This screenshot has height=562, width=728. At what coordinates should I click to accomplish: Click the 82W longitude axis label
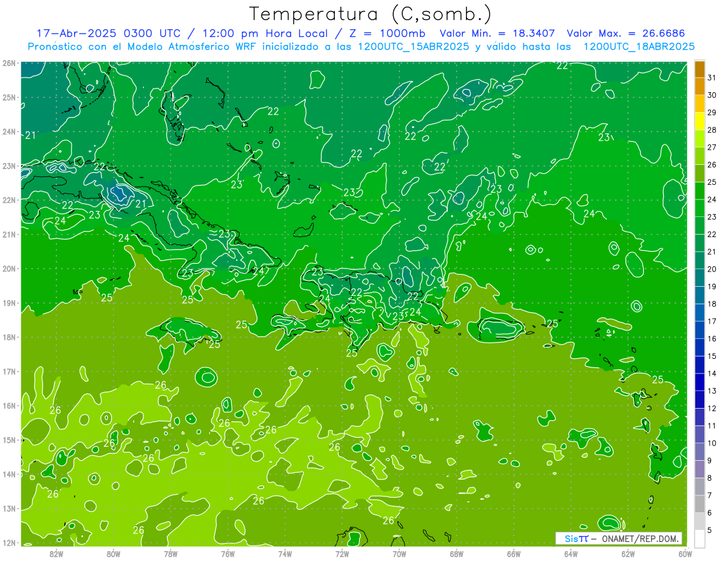pos(56,554)
